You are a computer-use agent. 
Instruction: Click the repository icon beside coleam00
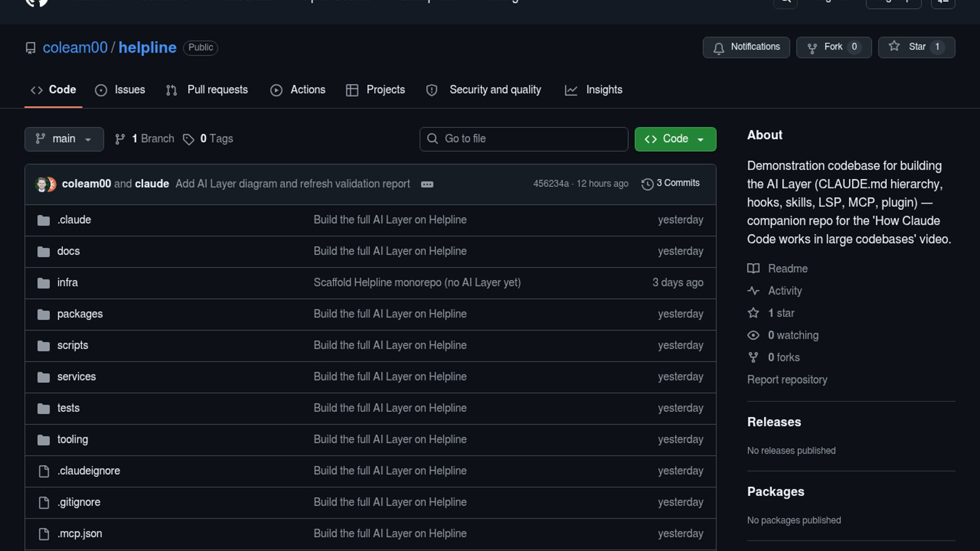click(x=31, y=48)
